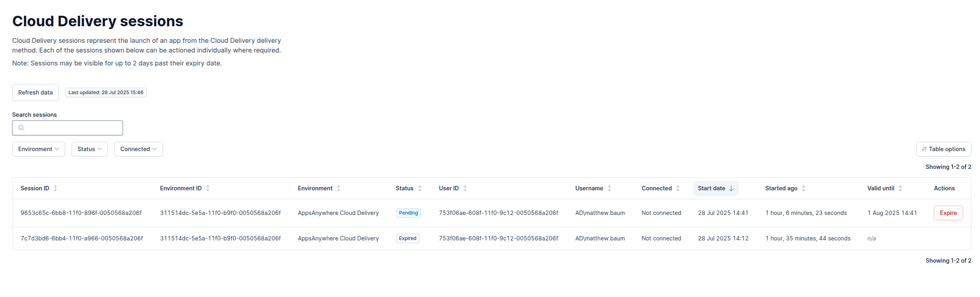Click sort icon next to Session ID
The height and width of the screenshot is (297, 980).
click(x=55, y=188)
